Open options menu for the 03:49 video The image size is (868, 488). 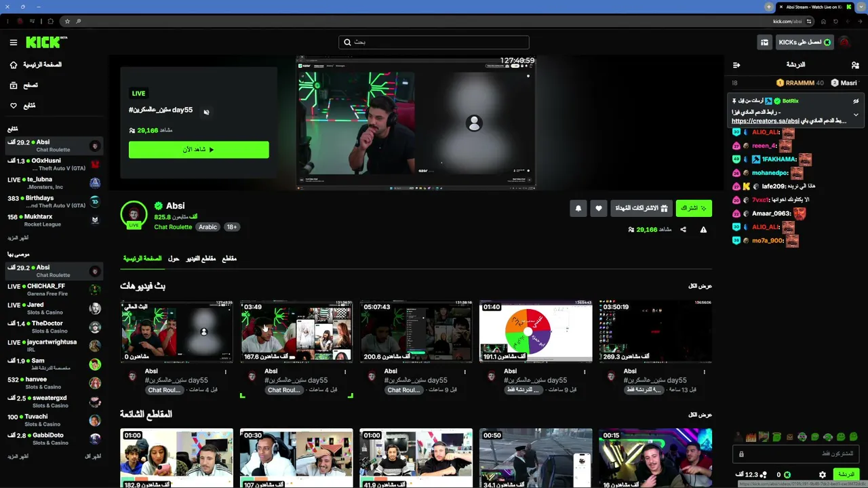(345, 371)
